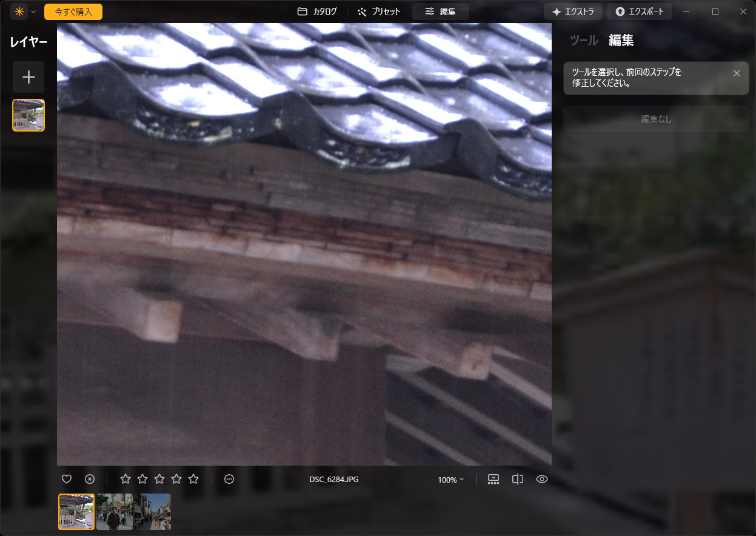Expand the chevron next to the app logo
Viewport: 756px width, 536px height.
[x=33, y=11]
